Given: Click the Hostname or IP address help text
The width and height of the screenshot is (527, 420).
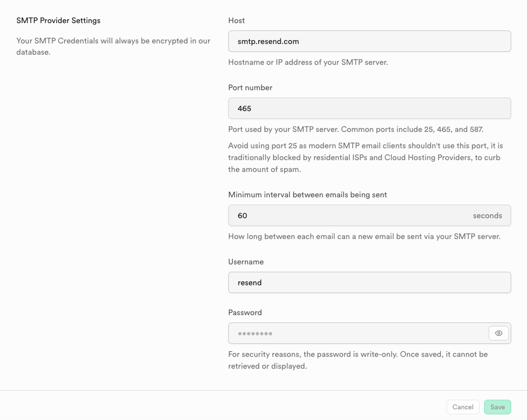Looking at the screenshot, I should click(x=308, y=62).
